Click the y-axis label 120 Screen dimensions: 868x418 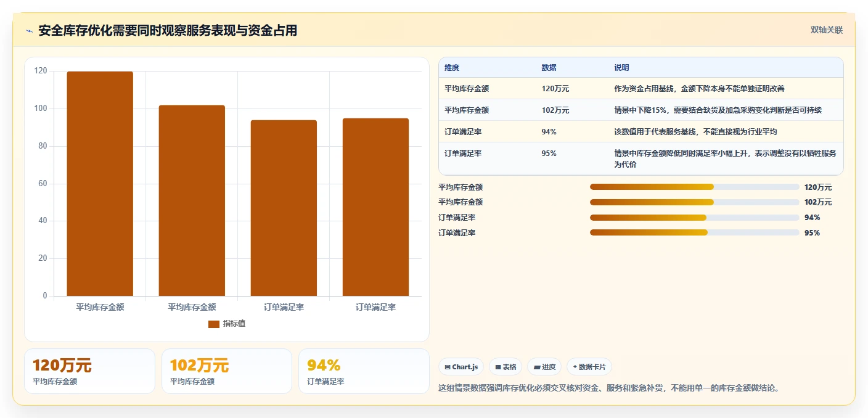point(41,71)
